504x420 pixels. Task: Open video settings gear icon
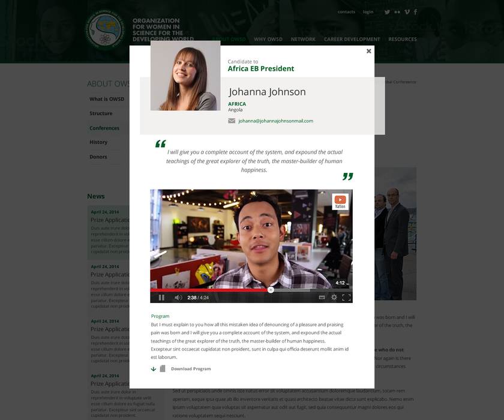(334, 298)
